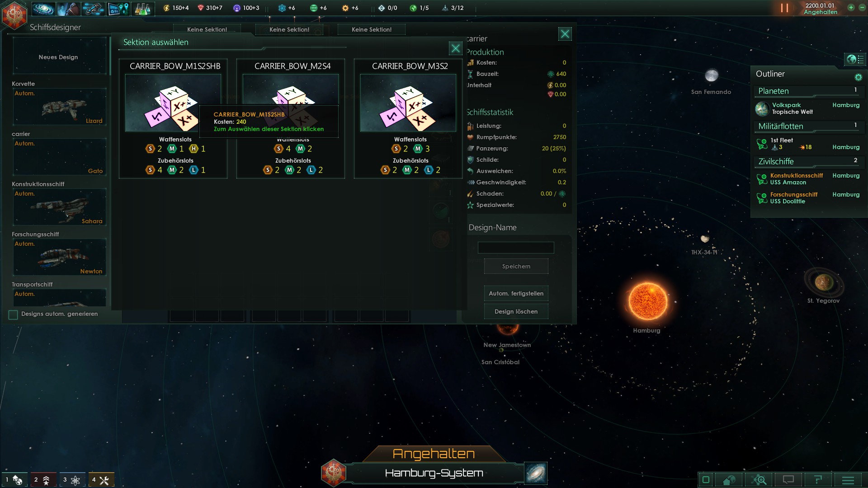This screenshot has height=488, width=868.
Task: Click the empire emblem in top-left corner
Action: [x=14, y=15]
